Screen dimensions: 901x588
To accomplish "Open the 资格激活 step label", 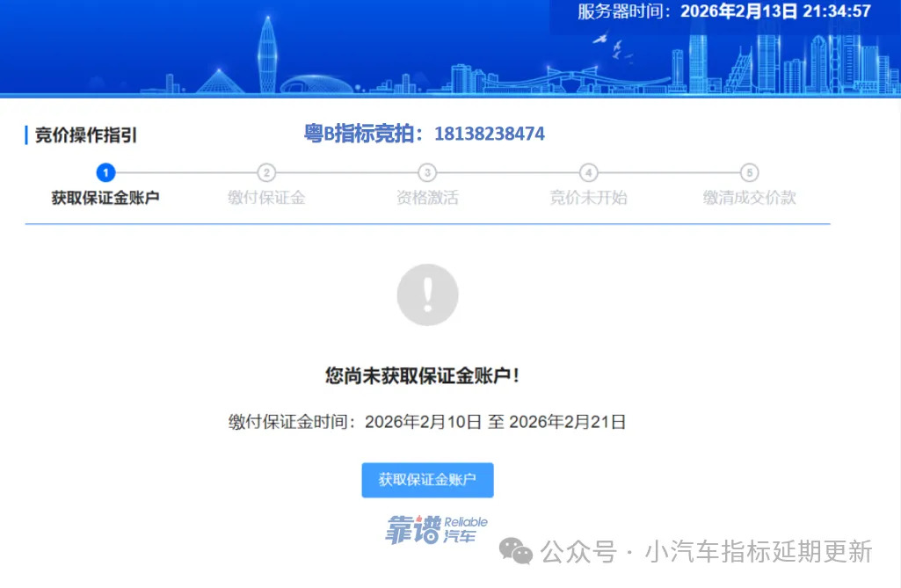I will (427, 198).
